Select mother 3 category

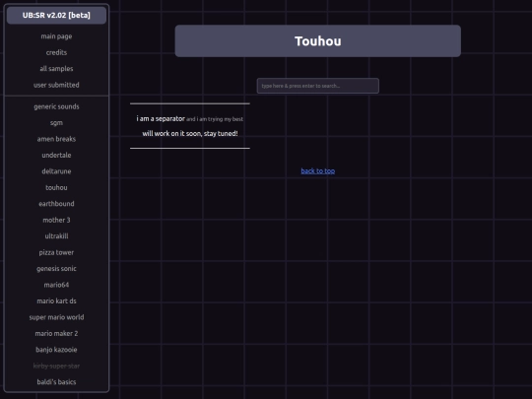click(x=56, y=220)
